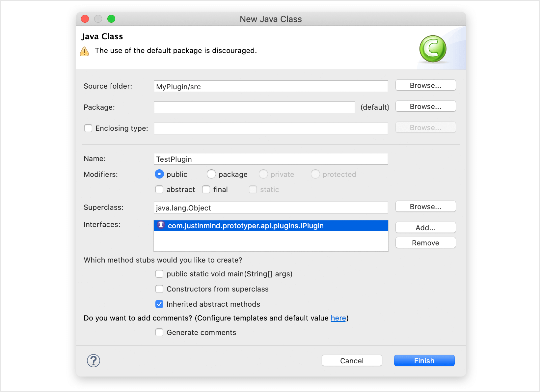
Task: Click the Superclass field java.lang.Object
Action: (271, 208)
